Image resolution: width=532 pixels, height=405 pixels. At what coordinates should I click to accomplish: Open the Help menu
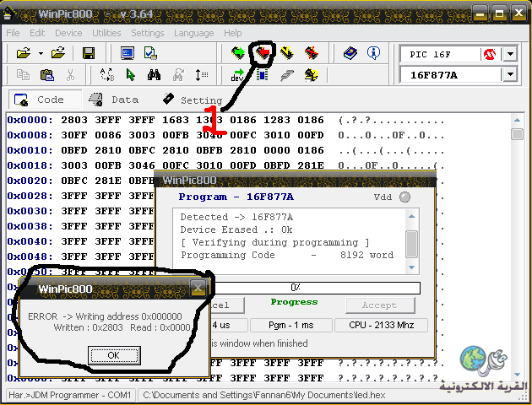tap(233, 33)
